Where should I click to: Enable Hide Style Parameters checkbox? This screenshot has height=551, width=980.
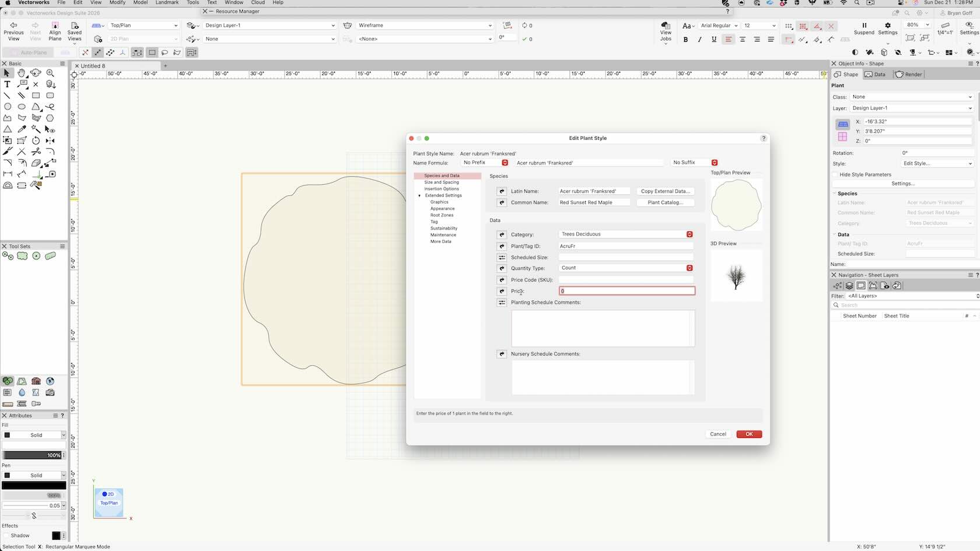pyautogui.click(x=835, y=174)
